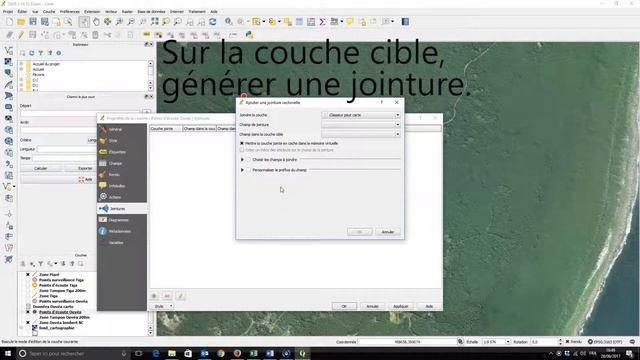Click remove join red minus button

click(x=167, y=296)
